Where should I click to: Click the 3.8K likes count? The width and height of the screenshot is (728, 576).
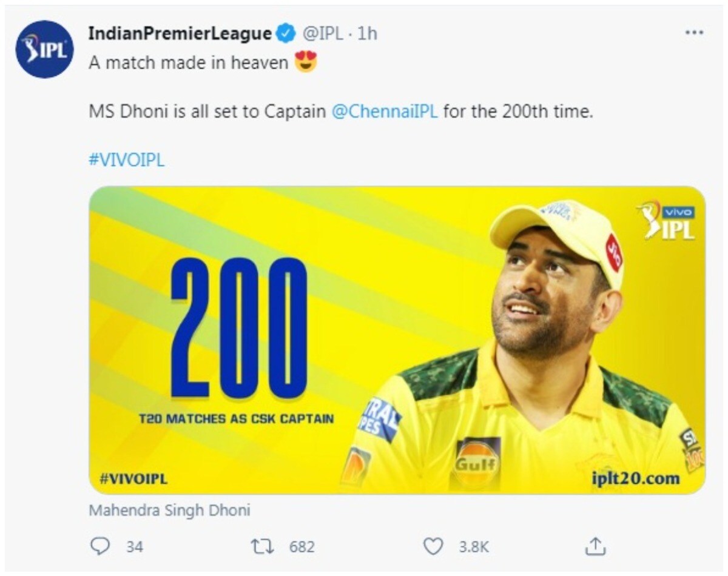pyautogui.click(x=473, y=546)
